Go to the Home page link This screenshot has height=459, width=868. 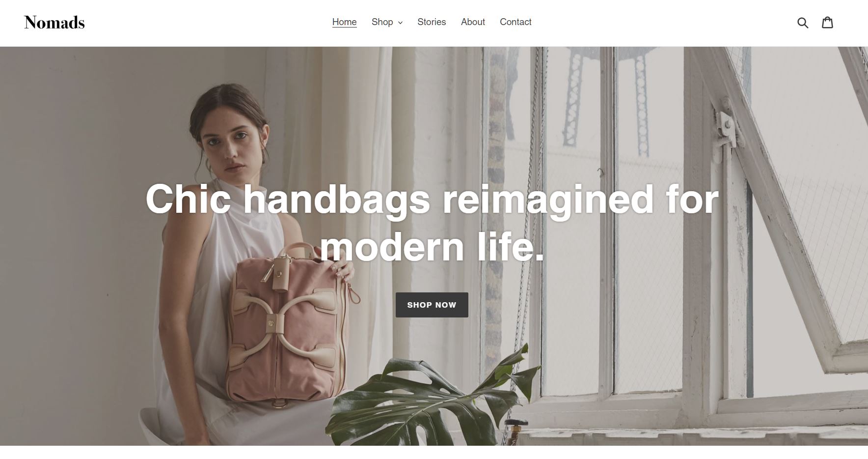click(x=344, y=22)
